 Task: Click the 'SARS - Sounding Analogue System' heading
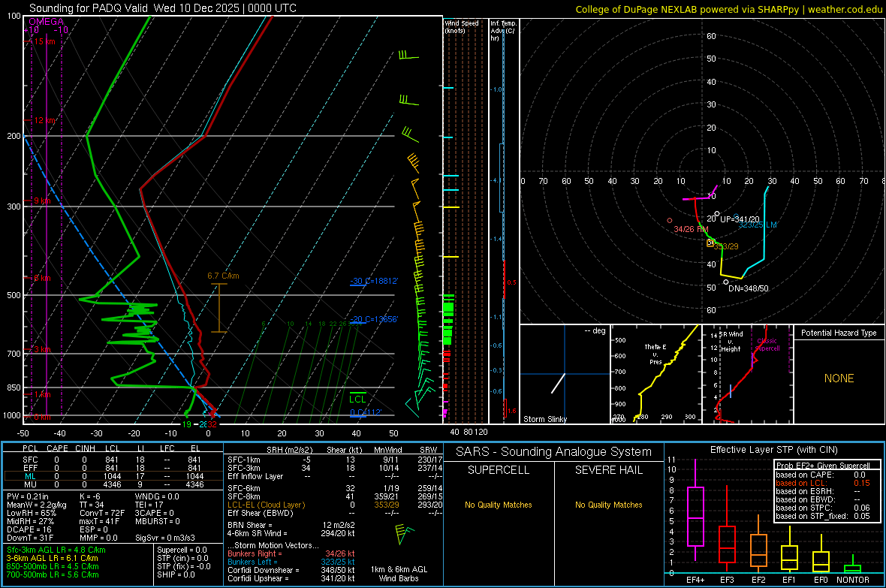click(x=553, y=452)
